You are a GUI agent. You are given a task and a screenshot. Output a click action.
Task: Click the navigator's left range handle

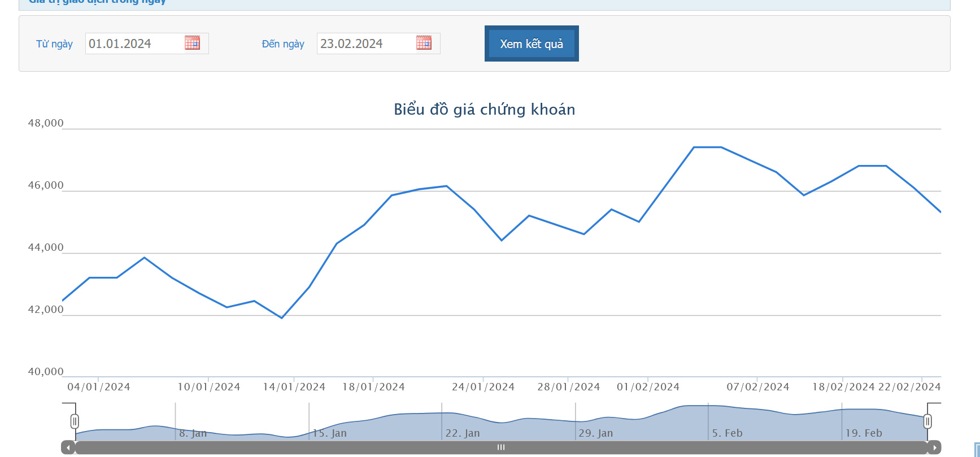[75, 421]
